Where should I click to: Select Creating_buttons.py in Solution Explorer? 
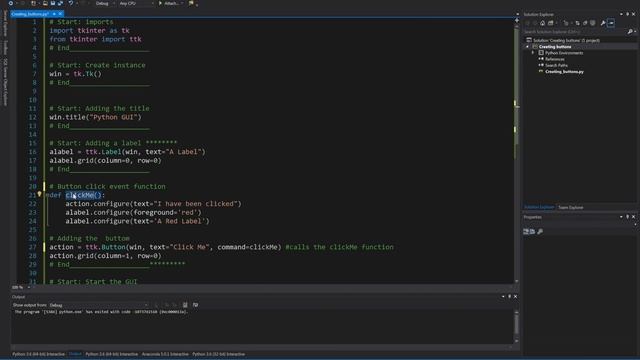tap(564, 71)
